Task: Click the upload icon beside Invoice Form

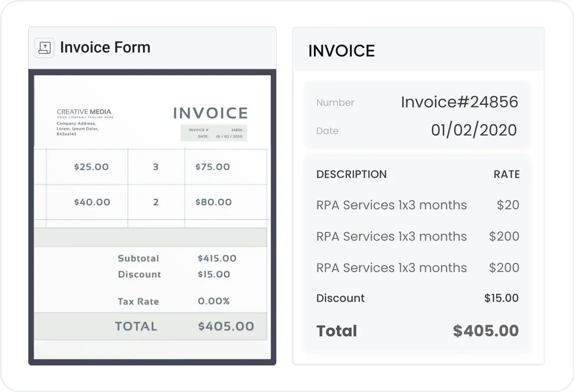Action: tap(45, 48)
